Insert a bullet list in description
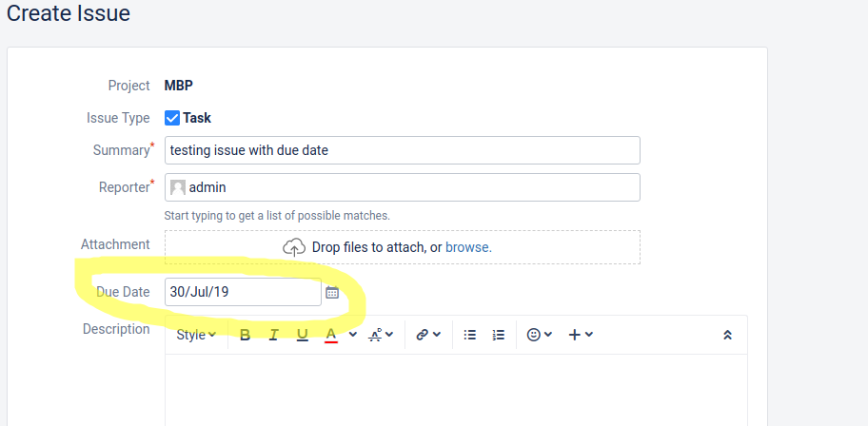The height and width of the screenshot is (426, 868). [470, 335]
